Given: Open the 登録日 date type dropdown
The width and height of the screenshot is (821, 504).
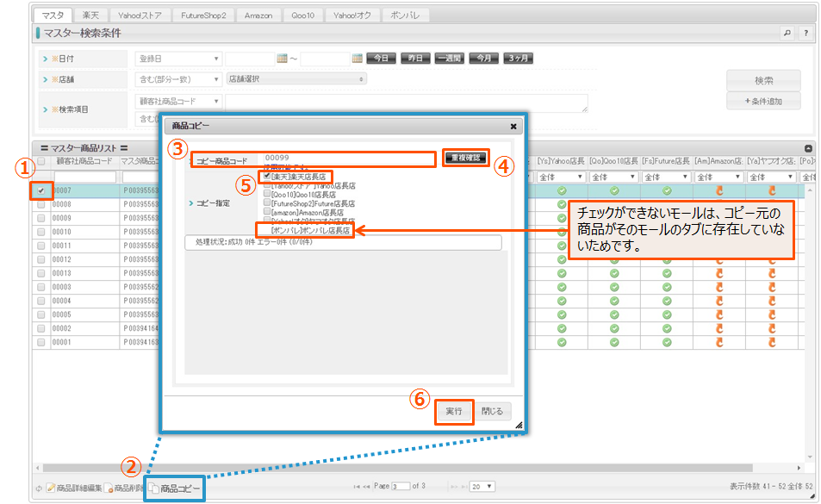Looking at the screenshot, I should 178,59.
